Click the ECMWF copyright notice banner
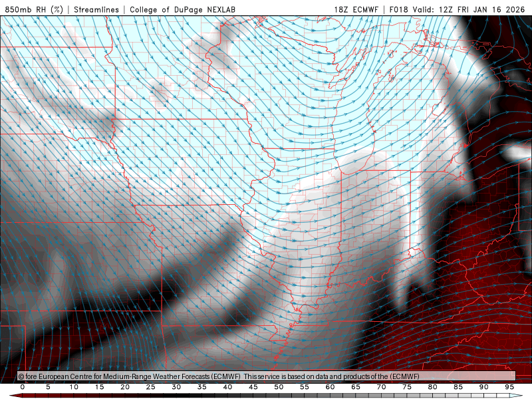 (267, 376)
